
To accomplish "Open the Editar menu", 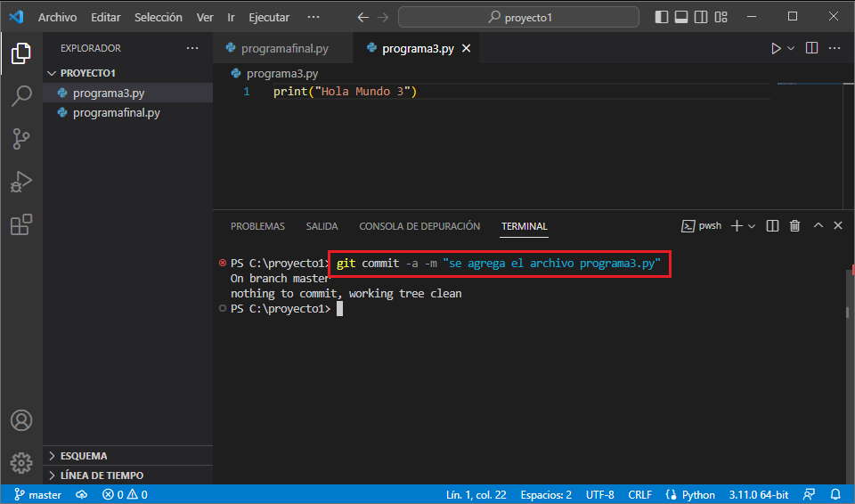I will click(106, 18).
